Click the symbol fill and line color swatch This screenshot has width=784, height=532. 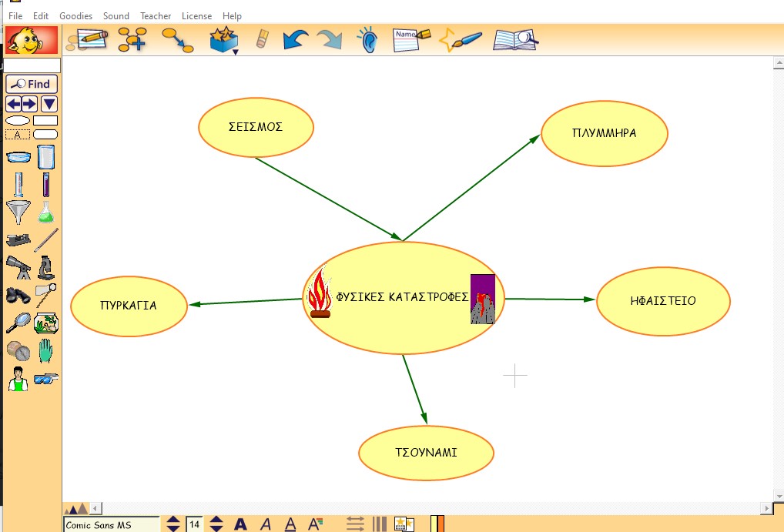coord(437,524)
